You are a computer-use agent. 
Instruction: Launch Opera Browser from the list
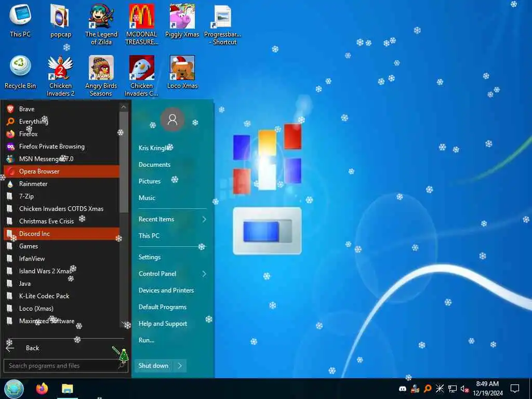click(x=61, y=171)
